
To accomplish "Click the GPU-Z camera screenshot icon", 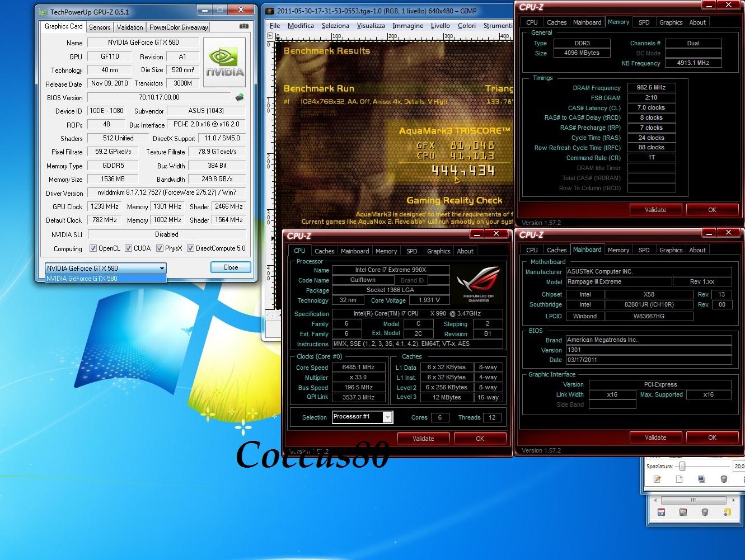I will (244, 26).
